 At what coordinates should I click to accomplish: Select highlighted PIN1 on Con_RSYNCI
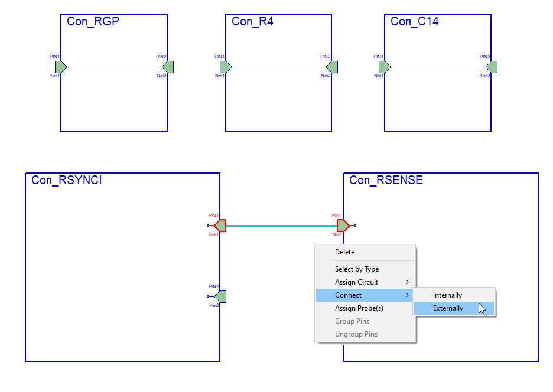220,226
